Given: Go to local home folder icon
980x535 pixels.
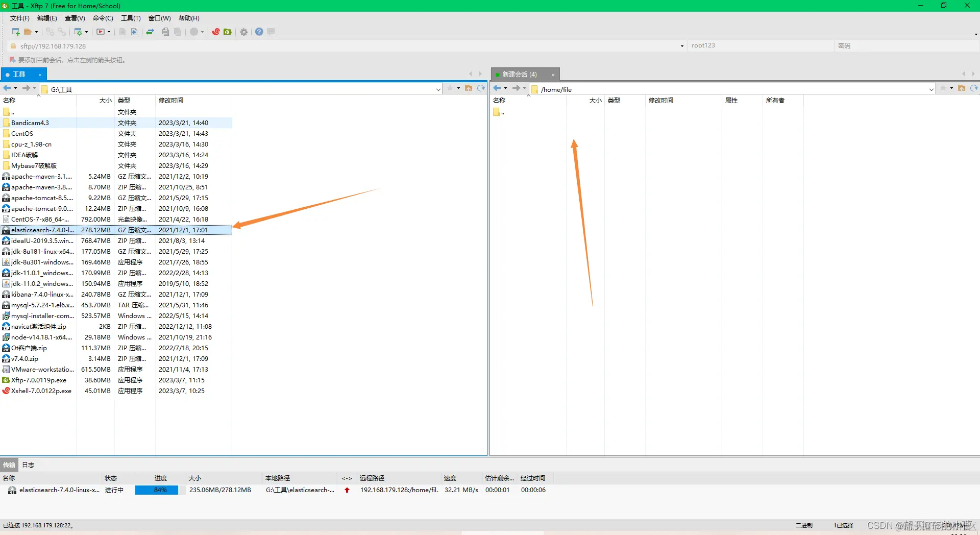Looking at the screenshot, I should [469, 88].
